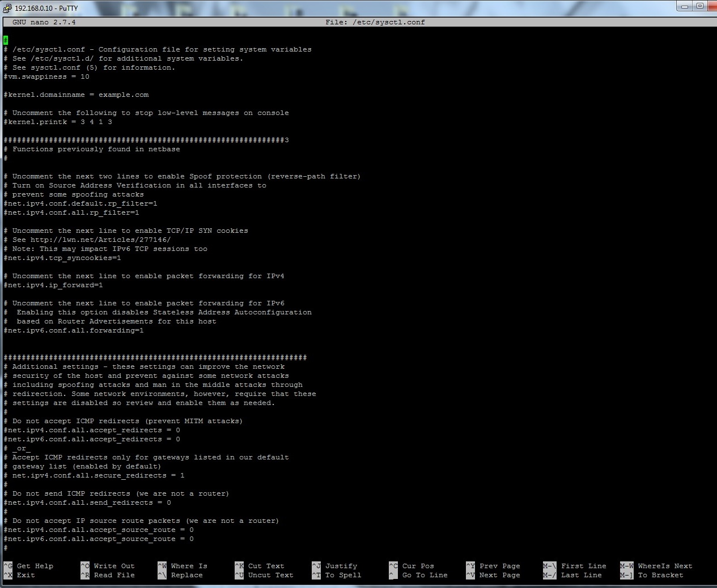Viewport: 717px width, 588px height.
Task: Click #net.ipv6.conf.all.accept_source_route = 0 line
Action: [x=99, y=539]
